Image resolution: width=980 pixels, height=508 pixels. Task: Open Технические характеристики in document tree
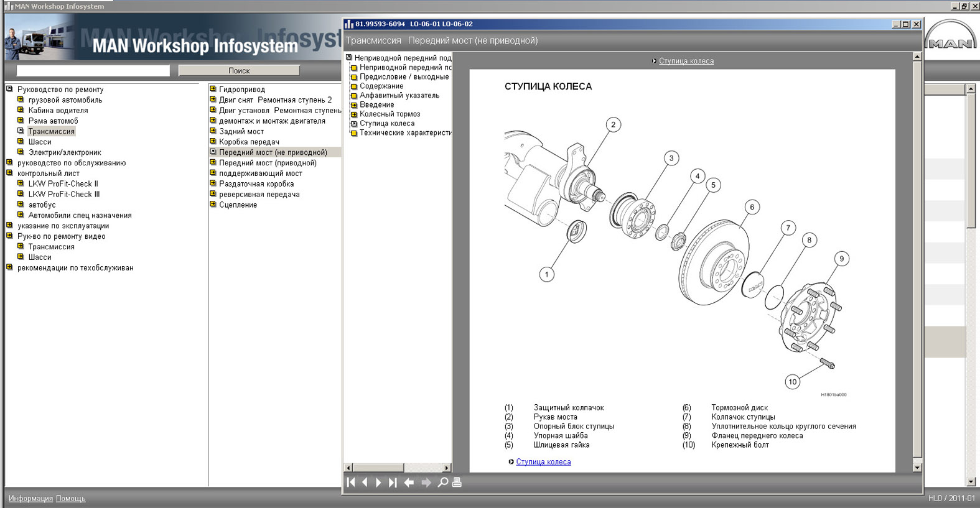click(x=405, y=133)
